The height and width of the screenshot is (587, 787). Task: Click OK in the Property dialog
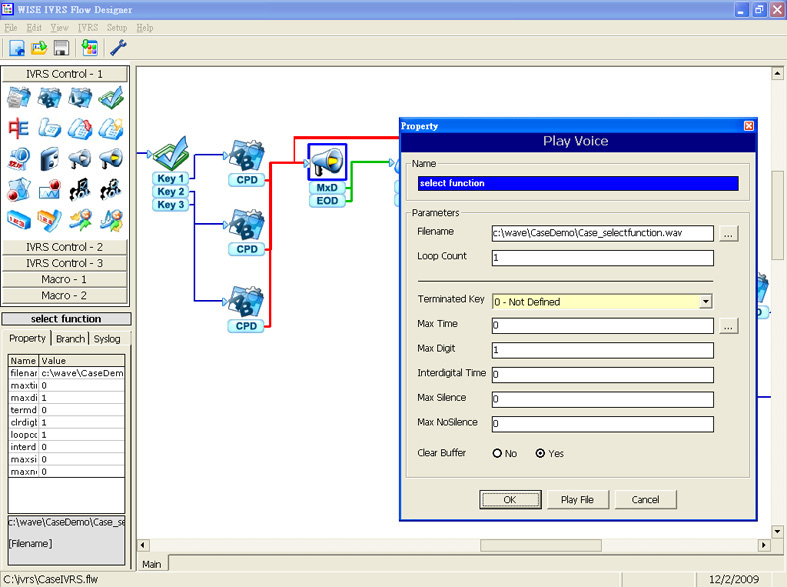point(510,500)
